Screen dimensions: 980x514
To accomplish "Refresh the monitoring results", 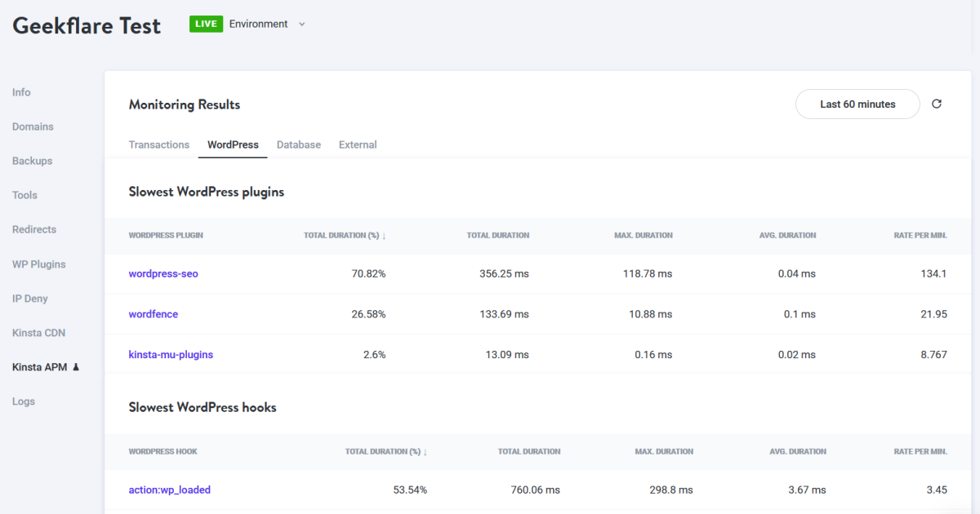I will [x=936, y=104].
